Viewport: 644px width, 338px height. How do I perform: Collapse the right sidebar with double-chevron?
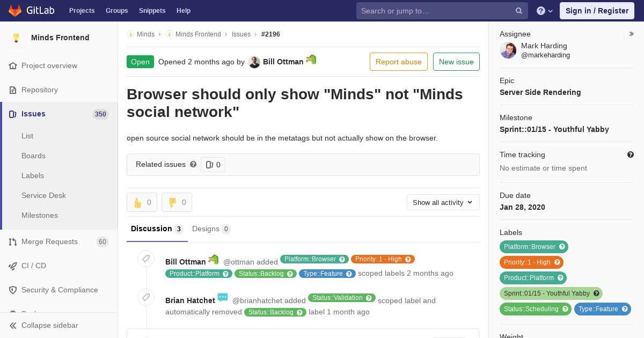(632, 34)
